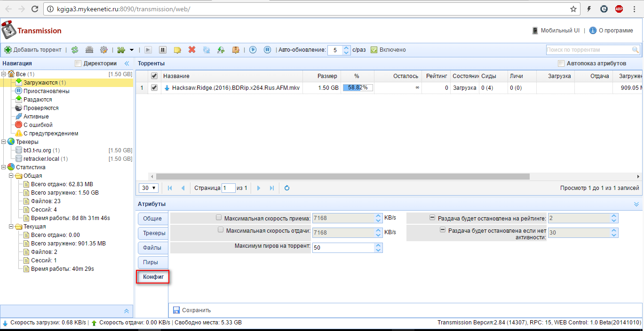Image resolution: width=644 pixels, height=331 pixels.
Task: Switch to the Файлы tab
Action: [x=152, y=248]
